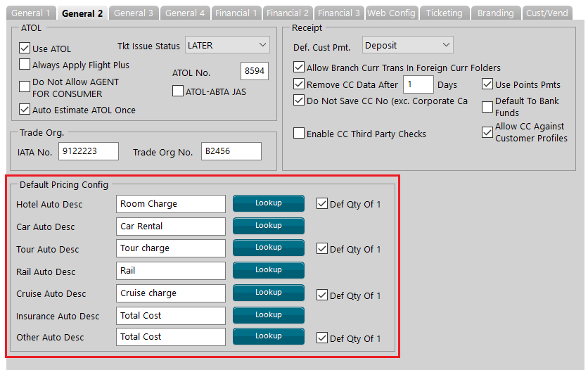Click Lookup for Tour Auto Desc
Screen dimensions: 588x370
point(269,248)
